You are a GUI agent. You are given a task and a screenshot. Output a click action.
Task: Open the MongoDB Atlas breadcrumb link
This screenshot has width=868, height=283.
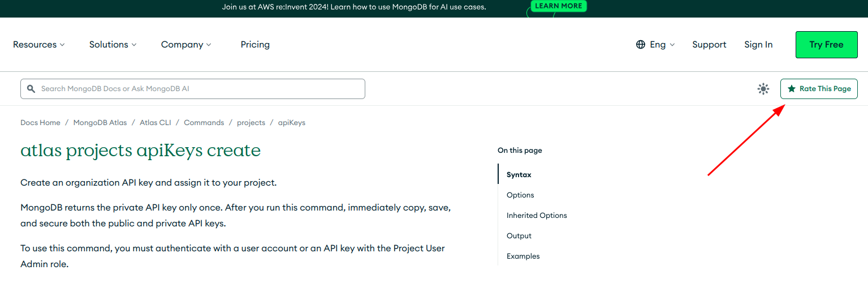[100, 123]
